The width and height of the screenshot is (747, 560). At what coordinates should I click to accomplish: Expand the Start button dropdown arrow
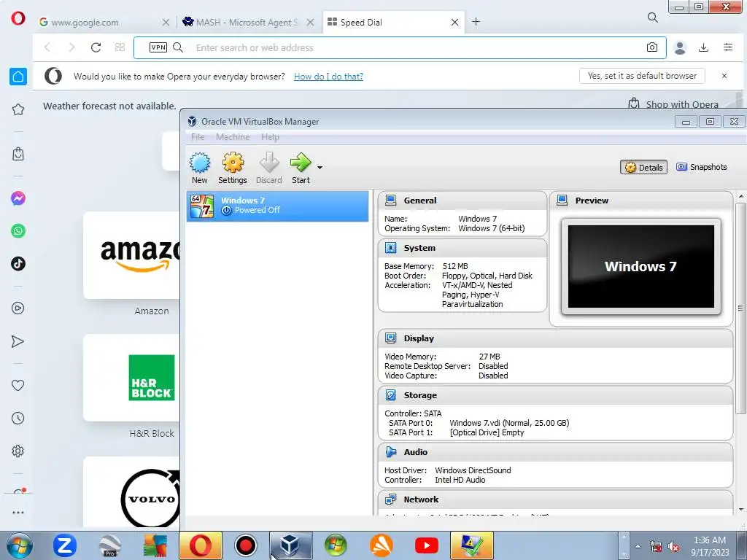(x=320, y=168)
